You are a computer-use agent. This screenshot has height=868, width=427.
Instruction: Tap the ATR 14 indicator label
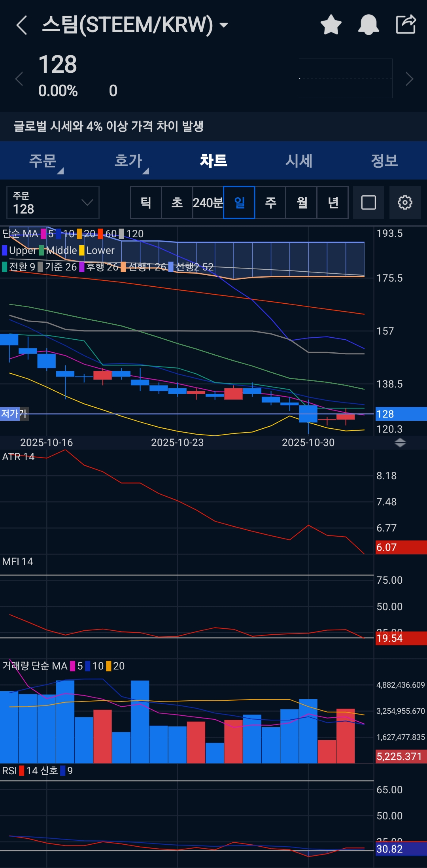point(18,457)
